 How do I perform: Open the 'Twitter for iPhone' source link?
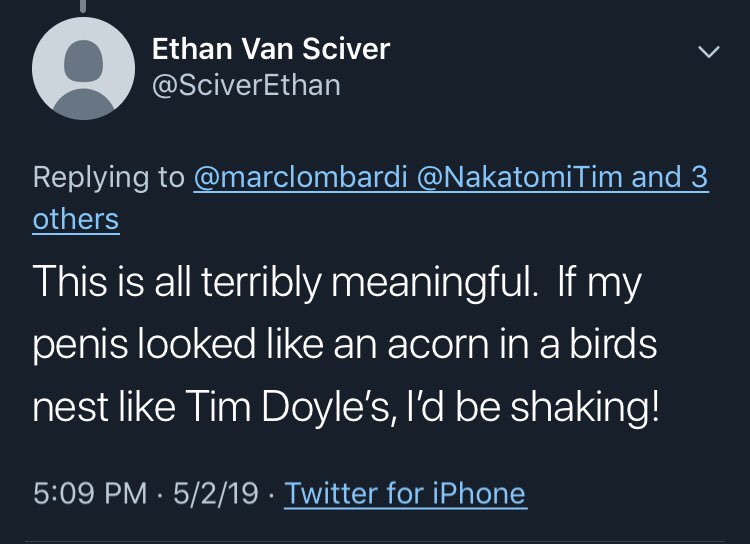tap(405, 493)
